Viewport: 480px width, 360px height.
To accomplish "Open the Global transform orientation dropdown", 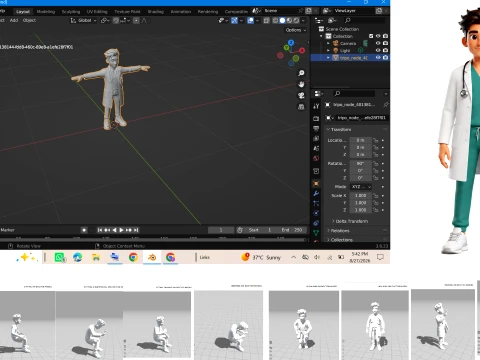I will tap(83, 21).
